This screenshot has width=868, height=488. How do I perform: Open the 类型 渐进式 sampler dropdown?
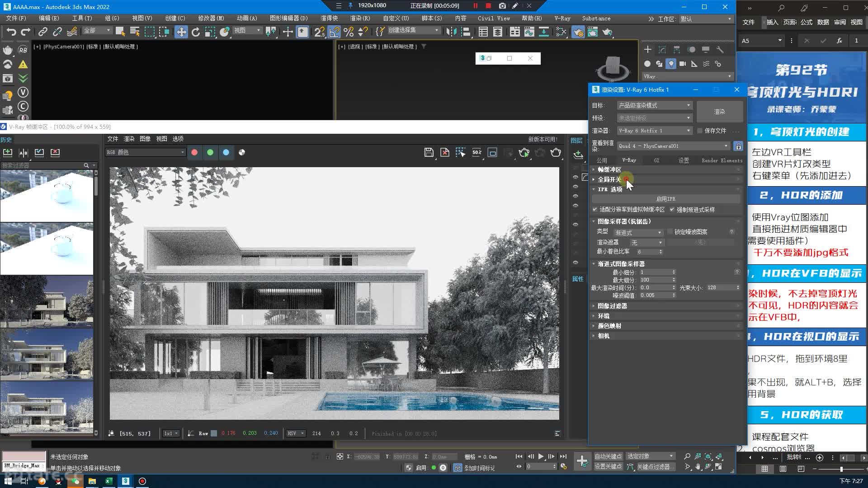point(638,232)
